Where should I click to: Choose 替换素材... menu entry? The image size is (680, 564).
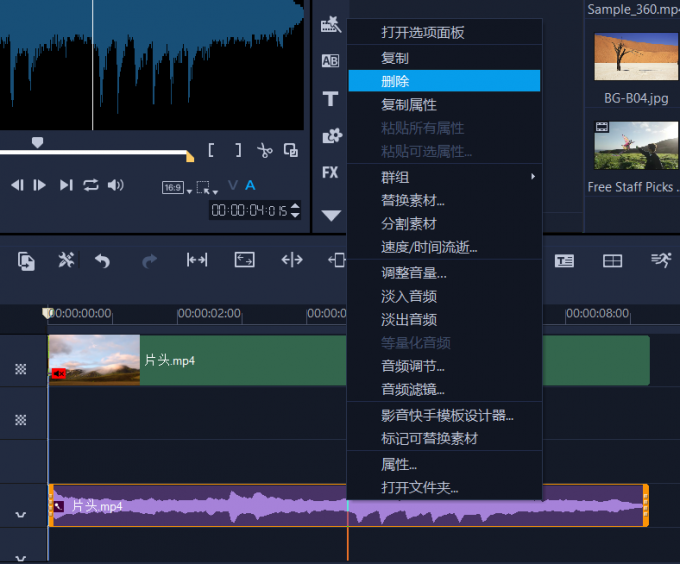tap(445, 200)
